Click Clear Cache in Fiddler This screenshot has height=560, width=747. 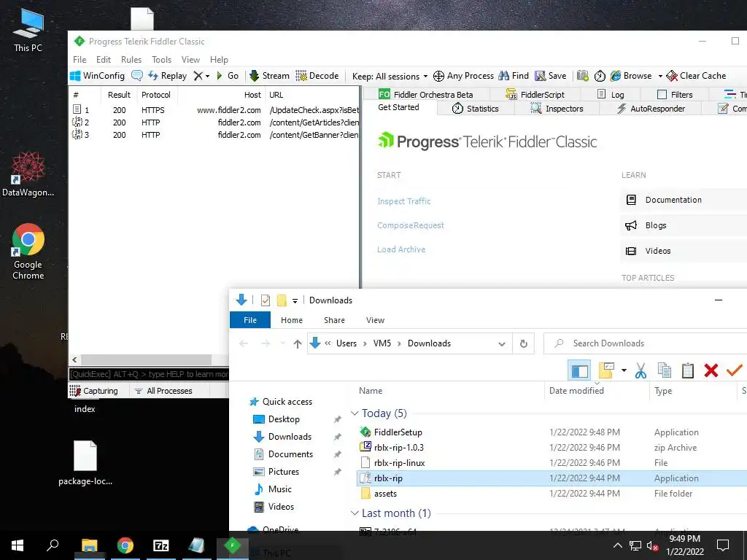point(696,76)
